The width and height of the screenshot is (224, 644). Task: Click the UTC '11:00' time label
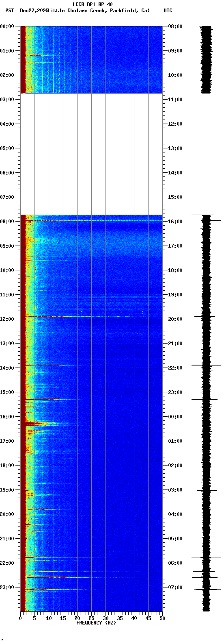pyautogui.click(x=175, y=100)
